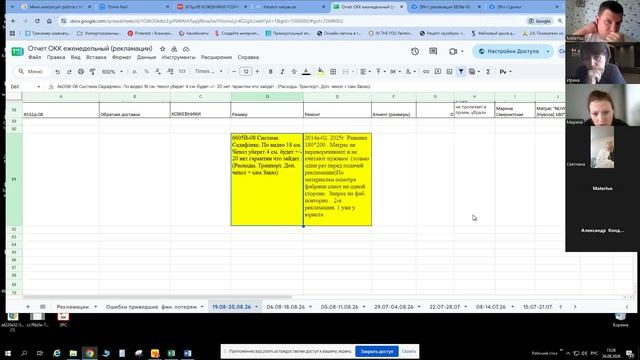Open the Times font family dropdown

[x=209, y=71]
